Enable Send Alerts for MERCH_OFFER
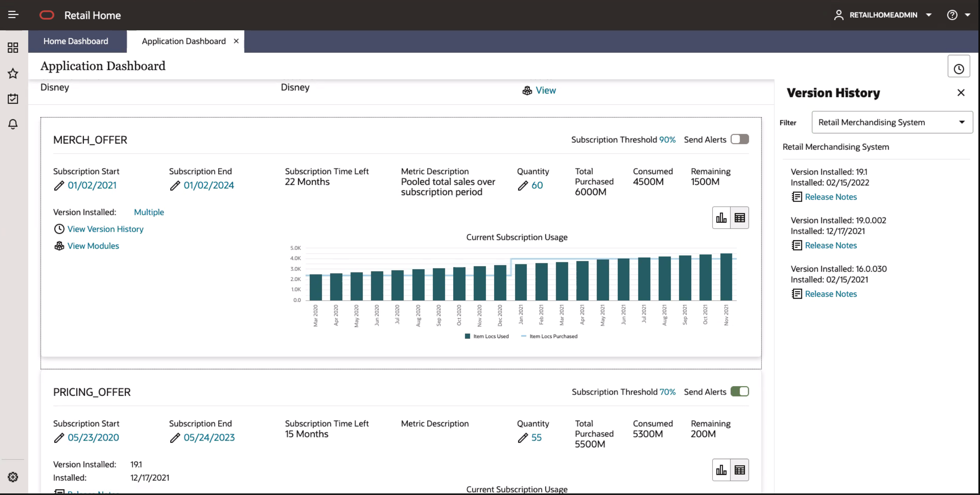The image size is (980, 495). pos(740,139)
